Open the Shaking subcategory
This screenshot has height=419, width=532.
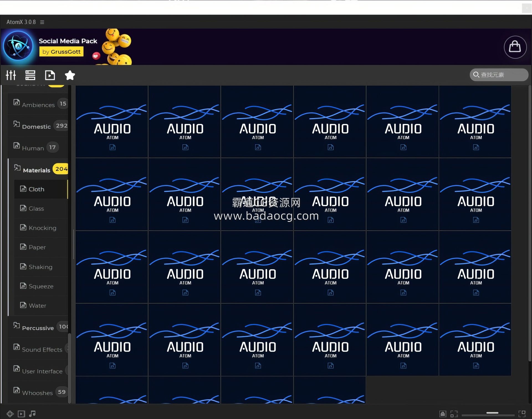41,267
